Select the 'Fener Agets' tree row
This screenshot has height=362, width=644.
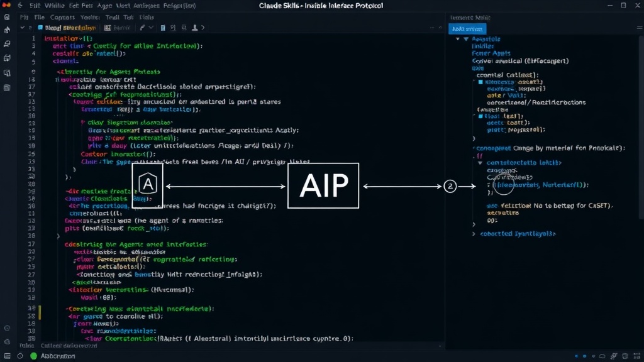(491, 53)
